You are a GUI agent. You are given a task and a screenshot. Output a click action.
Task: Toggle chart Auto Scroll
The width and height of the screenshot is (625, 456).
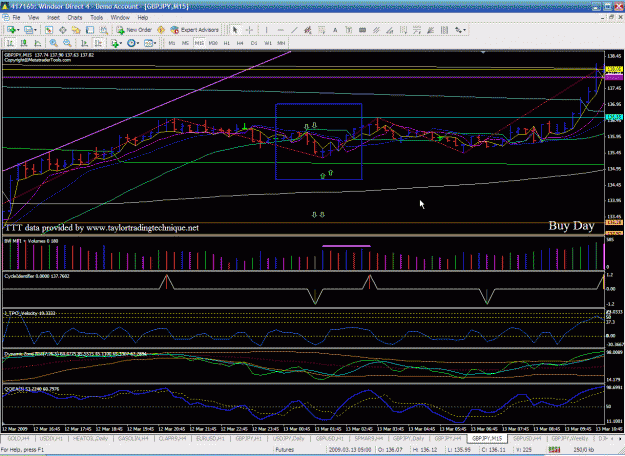[84, 43]
